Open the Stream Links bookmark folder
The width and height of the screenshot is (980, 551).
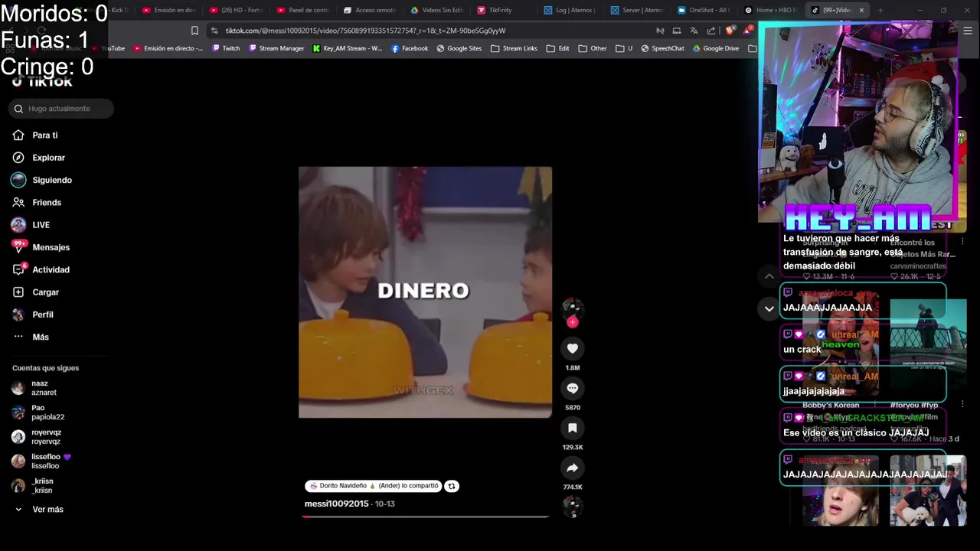click(x=514, y=48)
